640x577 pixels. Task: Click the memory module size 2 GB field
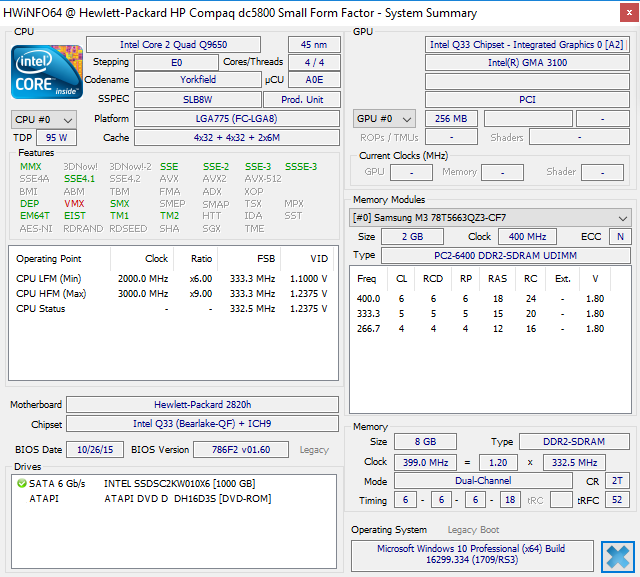pyautogui.click(x=413, y=237)
